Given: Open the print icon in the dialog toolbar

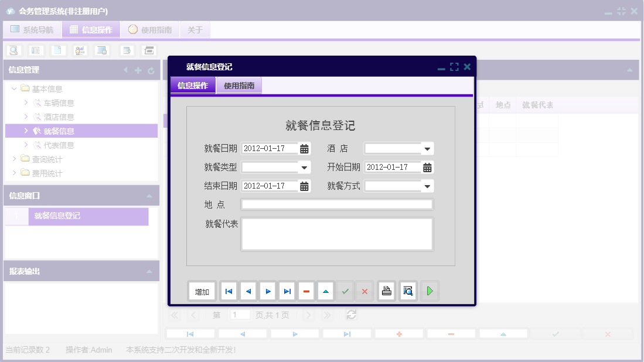Looking at the screenshot, I should (386, 291).
